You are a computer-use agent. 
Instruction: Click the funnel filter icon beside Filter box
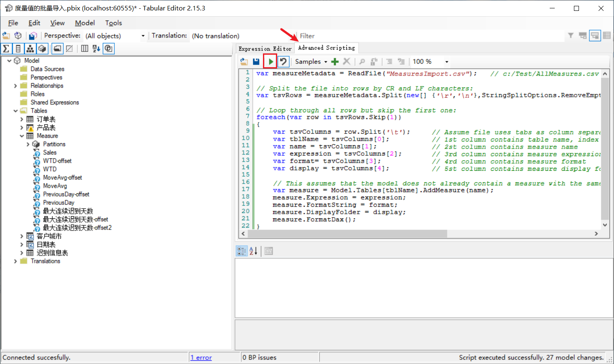(571, 36)
